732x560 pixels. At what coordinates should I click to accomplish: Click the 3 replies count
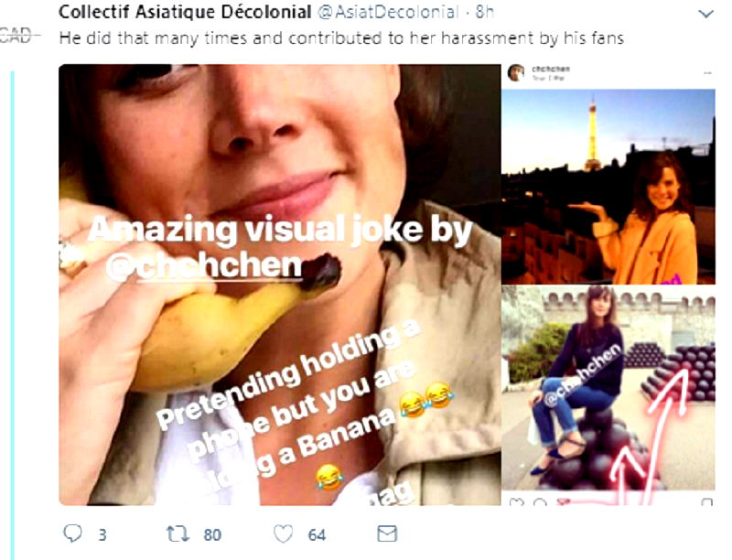click(x=102, y=534)
